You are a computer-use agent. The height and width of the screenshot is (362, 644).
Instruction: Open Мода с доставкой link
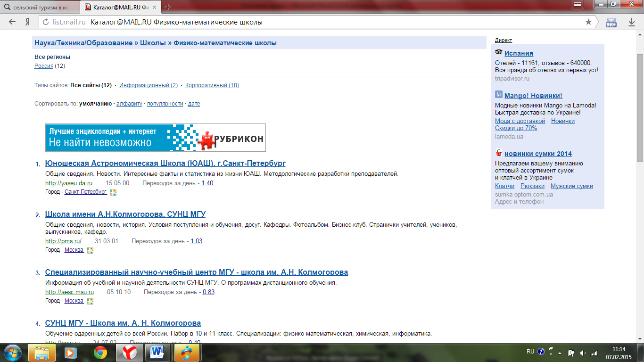[x=520, y=121]
